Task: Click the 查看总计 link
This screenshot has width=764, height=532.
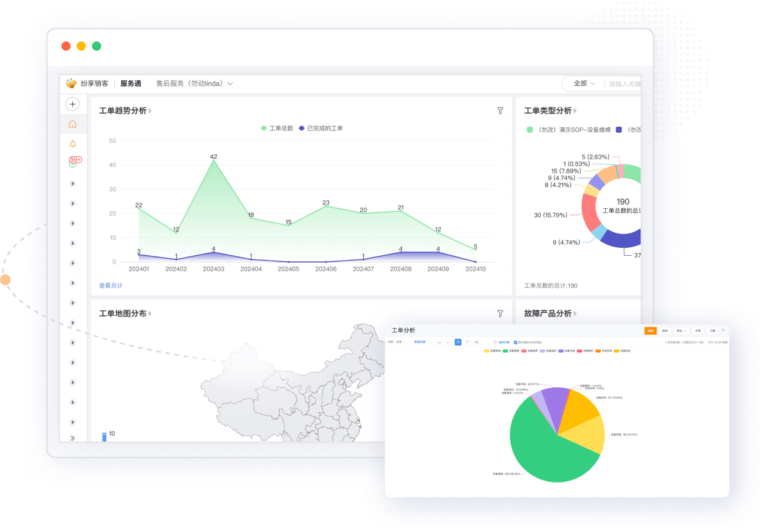Action: [x=111, y=285]
